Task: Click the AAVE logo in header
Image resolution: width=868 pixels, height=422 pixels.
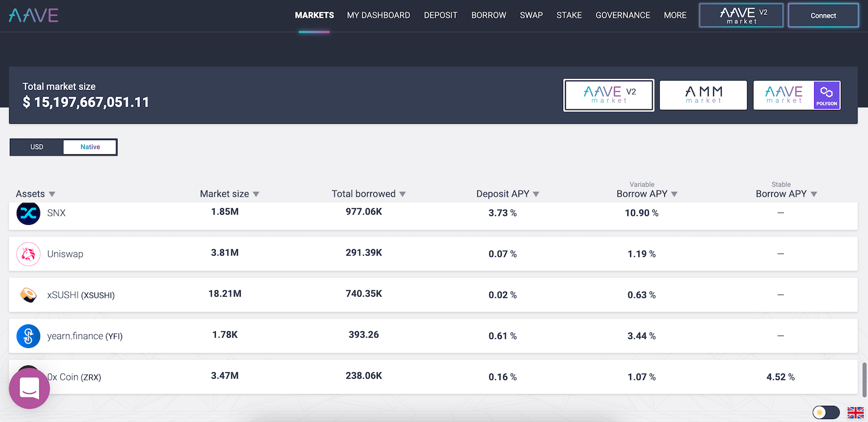Action: point(34,16)
